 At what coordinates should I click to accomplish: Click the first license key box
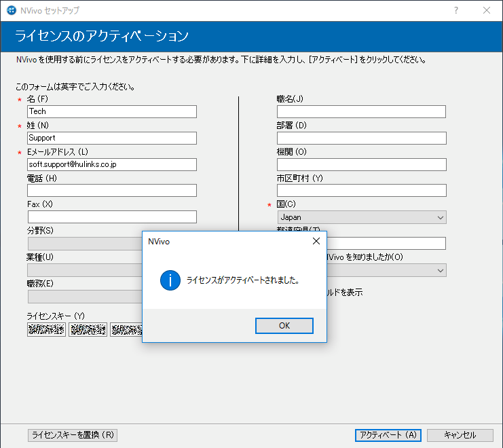coord(46,330)
